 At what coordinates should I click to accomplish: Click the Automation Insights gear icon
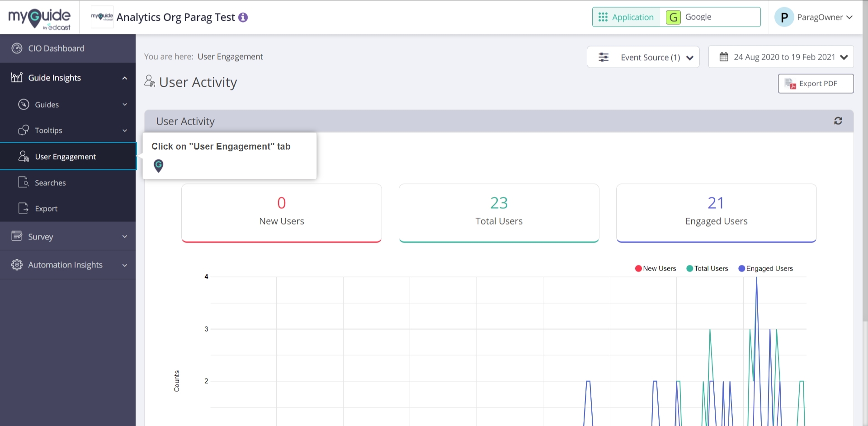tap(17, 265)
